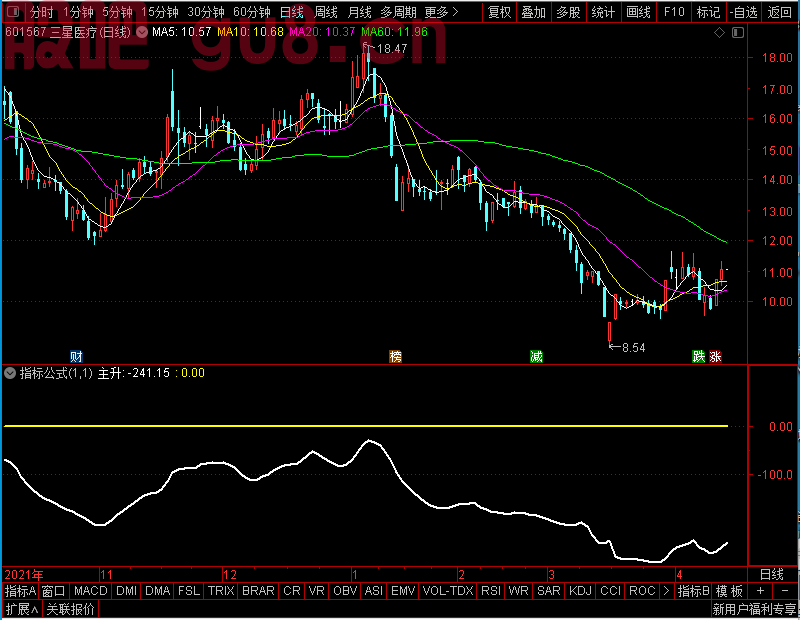
Task: Click the 叠加 overlay button
Action: pos(533,12)
